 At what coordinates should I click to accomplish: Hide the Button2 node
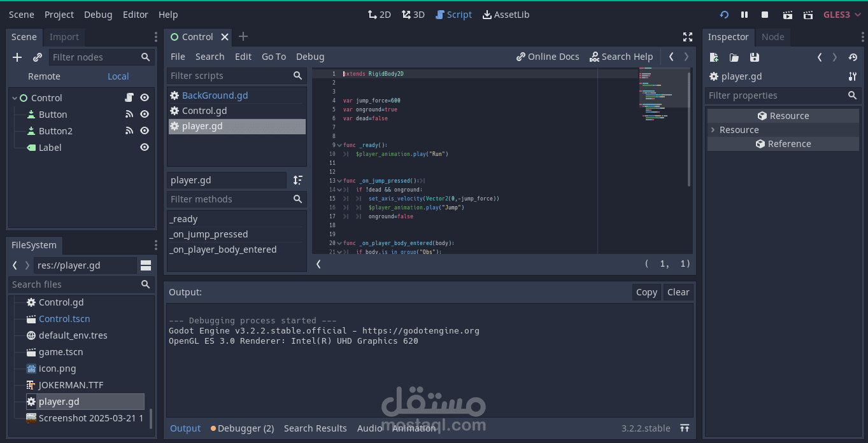tap(145, 131)
